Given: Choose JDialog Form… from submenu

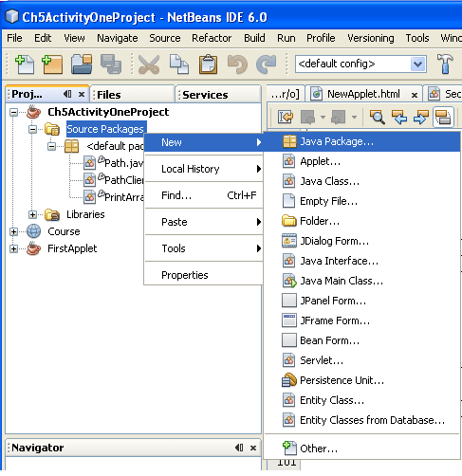Looking at the screenshot, I should coord(361,241).
